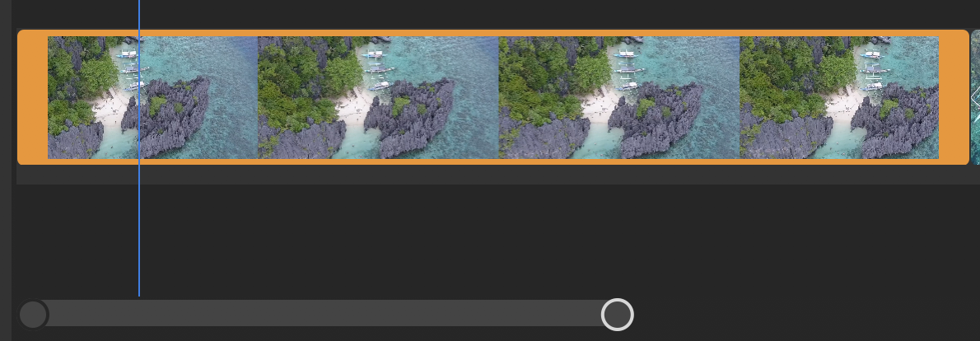Click the gray track strip beneath the clip

pos(498,175)
